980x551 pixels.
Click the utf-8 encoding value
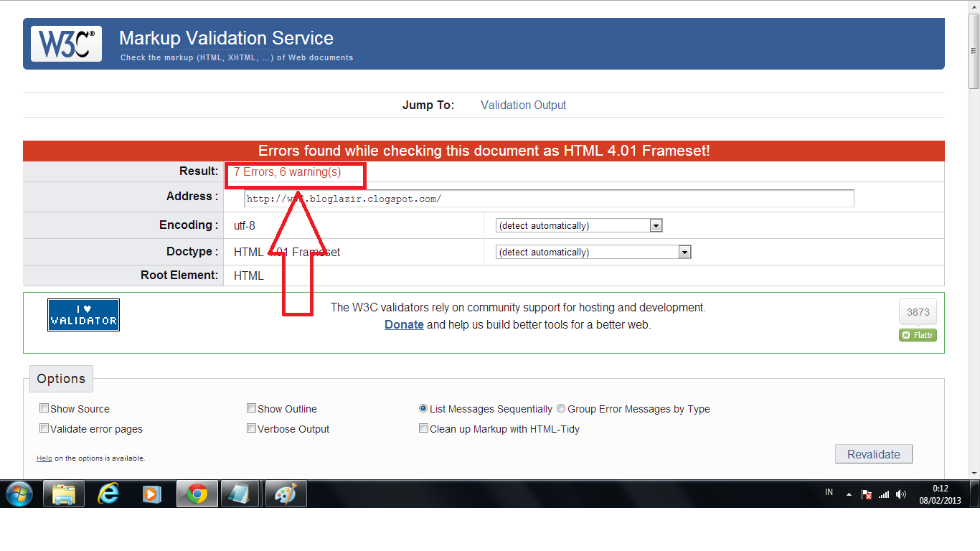coord(244,225)
